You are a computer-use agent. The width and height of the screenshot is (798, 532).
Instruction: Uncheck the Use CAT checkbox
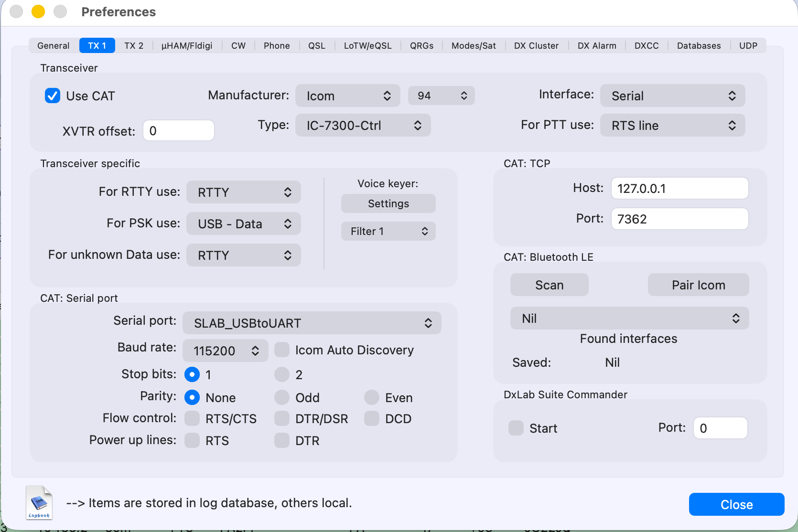(53, 96)
